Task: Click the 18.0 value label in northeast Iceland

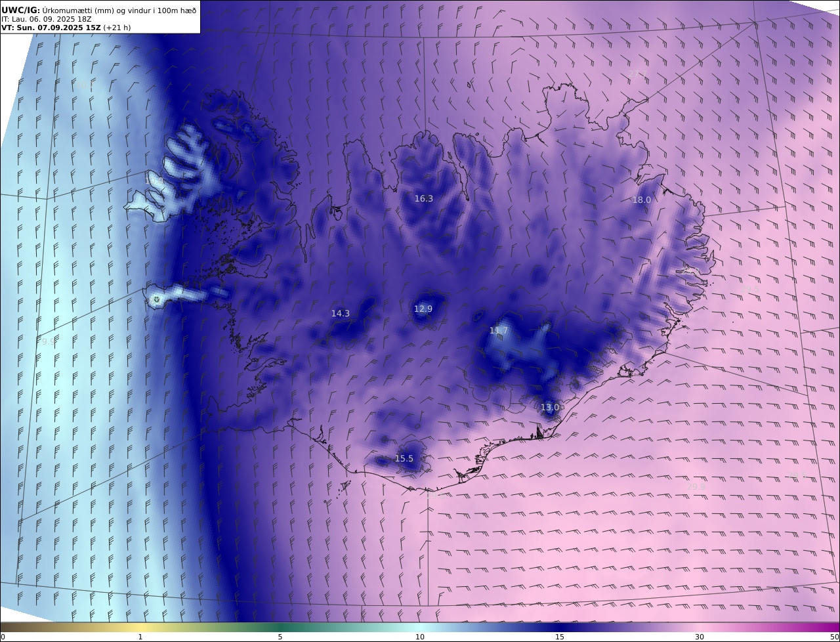Action: [x=641, y=200]
